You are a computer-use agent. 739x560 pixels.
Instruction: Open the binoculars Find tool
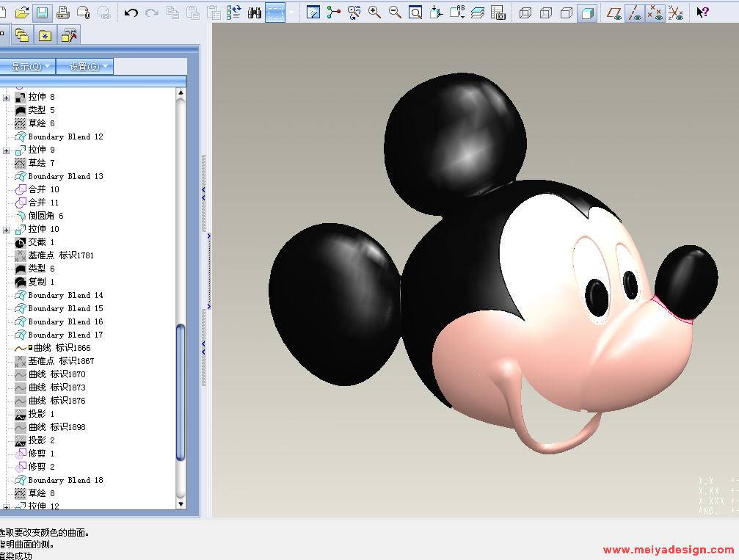(255, 12)
